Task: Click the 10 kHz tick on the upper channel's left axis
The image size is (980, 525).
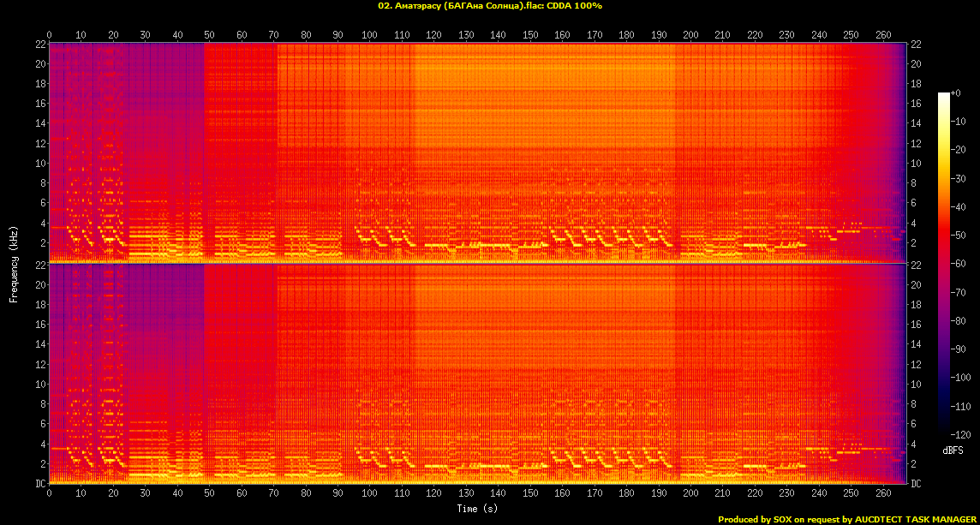Action: [39, 163]
